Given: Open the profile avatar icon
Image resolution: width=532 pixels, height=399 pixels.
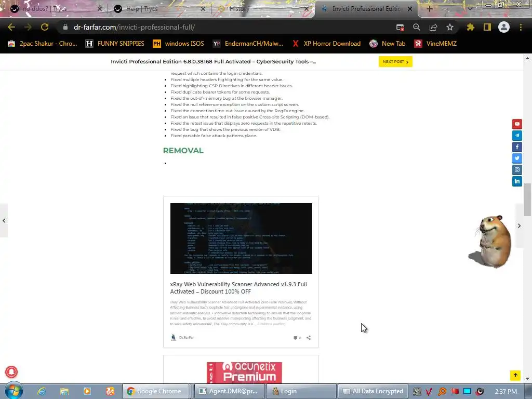Looking at the screenshot, I should (x=504, y=27).
